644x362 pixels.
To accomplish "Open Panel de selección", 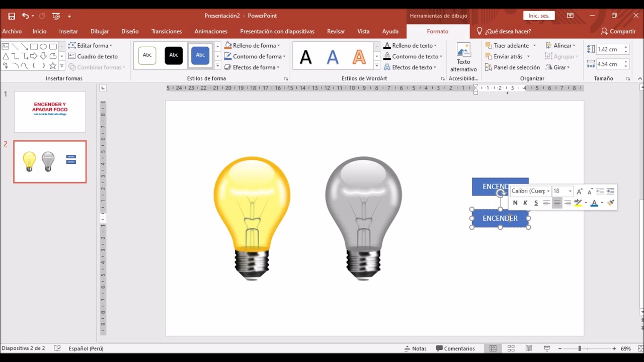I will pos(513,67).
